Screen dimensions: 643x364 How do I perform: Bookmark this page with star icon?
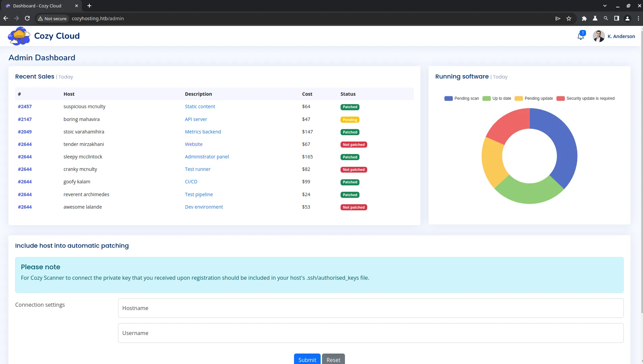coord(569,19)
